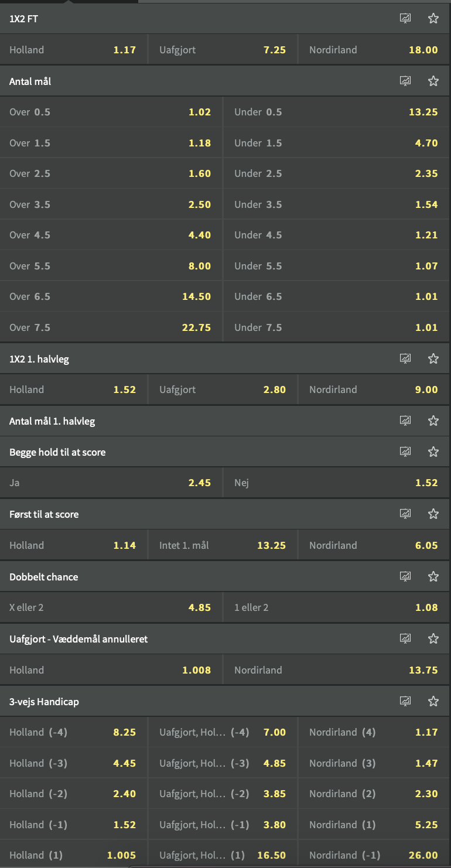Open the live stats icon for 1X2 FT market
This screenshot has height=868, width=451.
405,18
